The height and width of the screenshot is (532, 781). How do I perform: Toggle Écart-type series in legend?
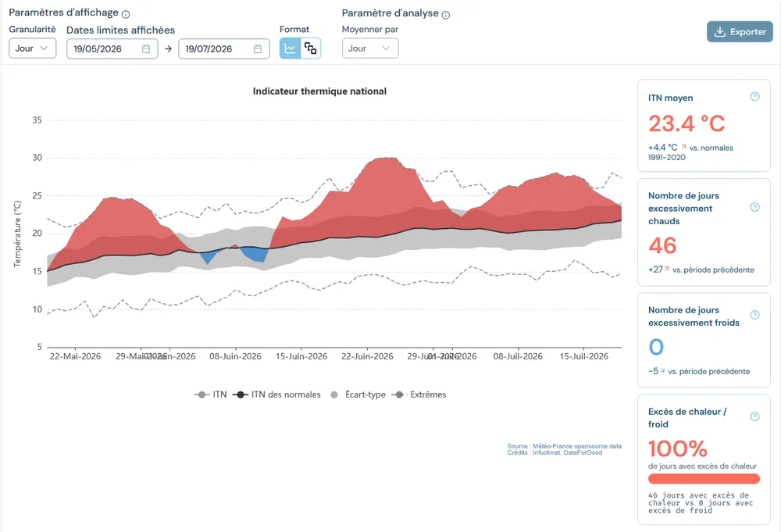tap(358, 395)
